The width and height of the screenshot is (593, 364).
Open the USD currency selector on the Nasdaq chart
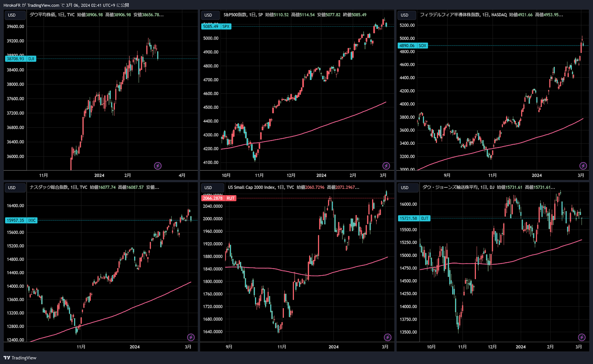15,188
